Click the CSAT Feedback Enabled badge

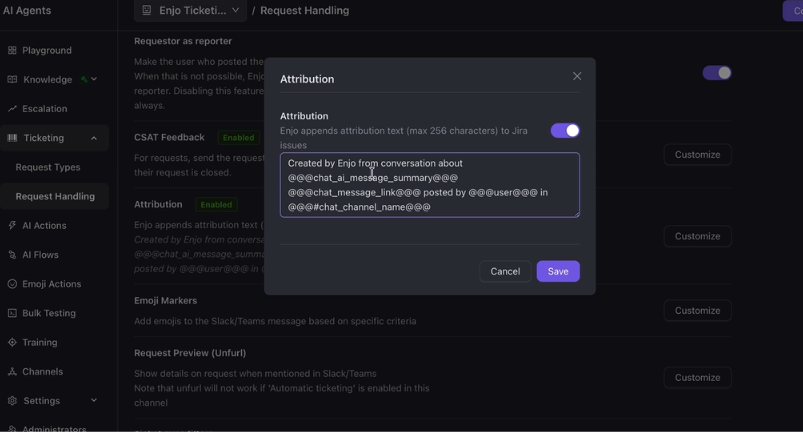click(238, 137)
